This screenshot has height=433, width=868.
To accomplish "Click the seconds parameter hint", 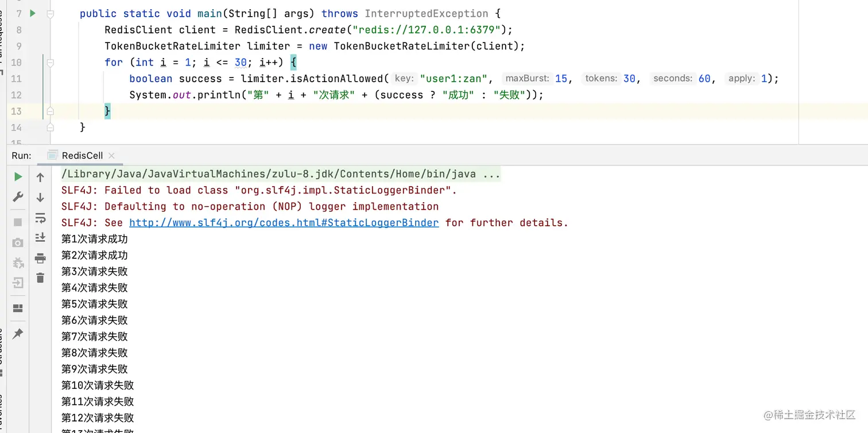I will pyautogui.click(x=673, y=79).
